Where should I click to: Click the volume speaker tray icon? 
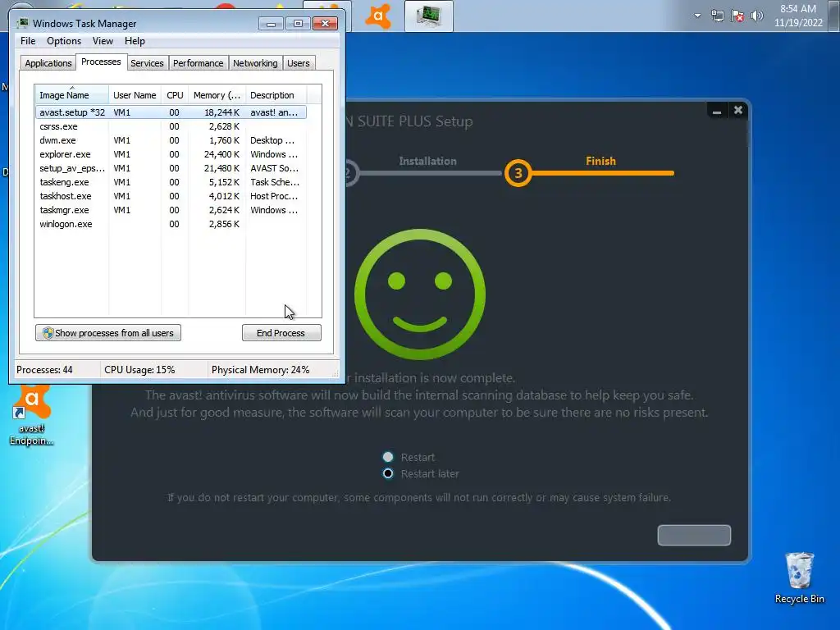point(756,16)
